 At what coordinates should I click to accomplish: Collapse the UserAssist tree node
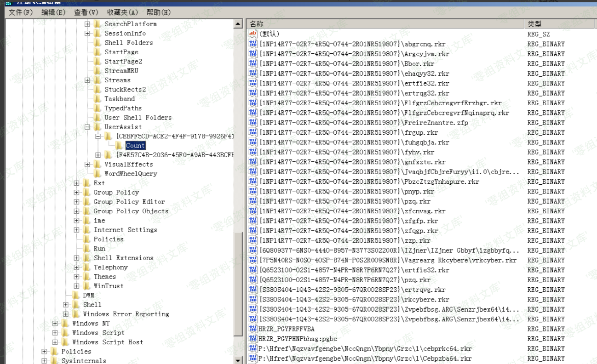87,127
